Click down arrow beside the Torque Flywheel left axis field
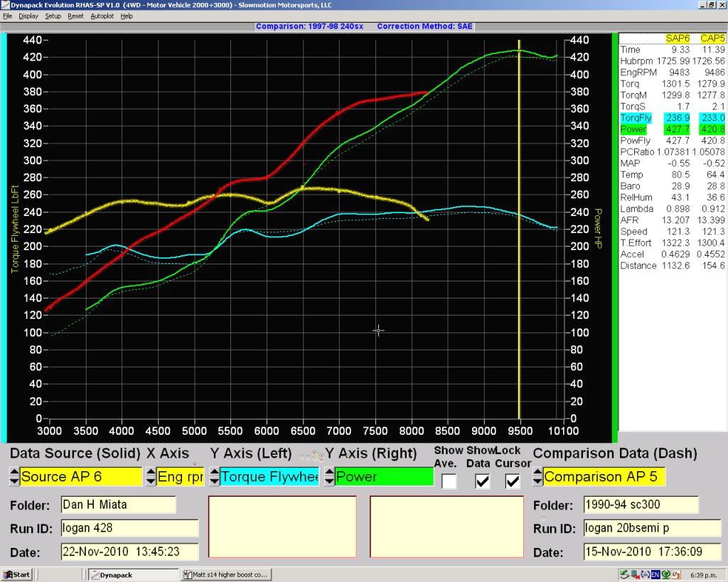Screen dimensions: 728x582 [x=214, y=481]
